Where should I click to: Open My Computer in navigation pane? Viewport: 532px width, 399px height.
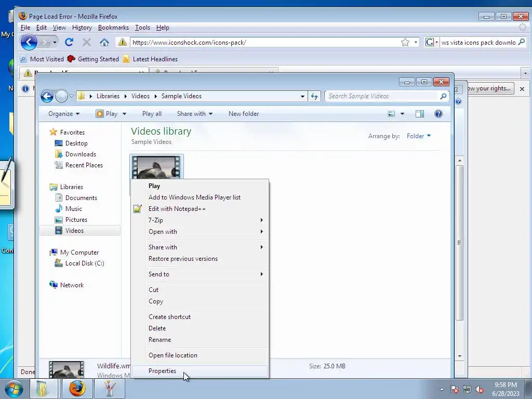(x=79, y=252)
